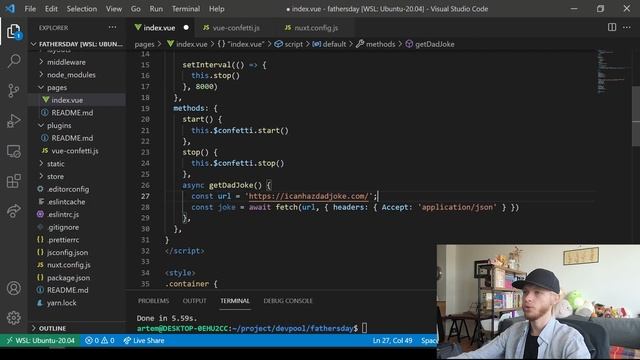Switch to the vue-confetti.js editor tab

click(x=232, y=28)
